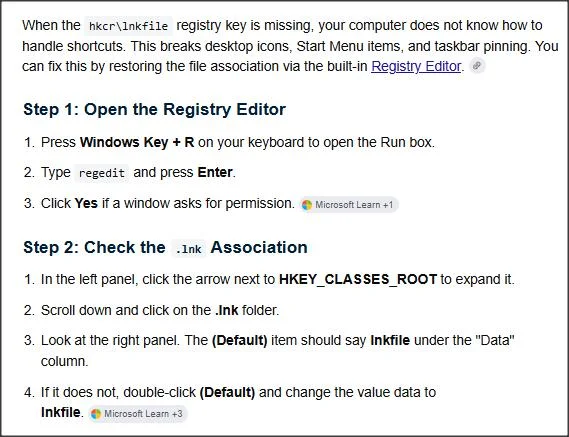Screen dimensions: 569x437
Task: Click the Step 2: Check the Association heading
Action: pyautogui.click(x=165, y=248)
